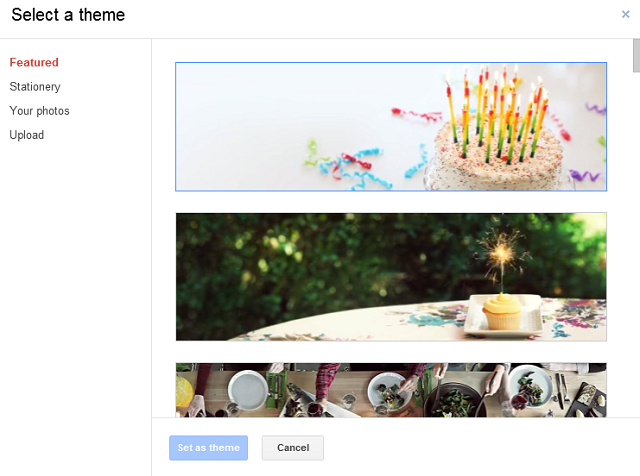Click the lit sparkler above the cupcake
This screenshot has height=476, width=640.
[503, 253]
